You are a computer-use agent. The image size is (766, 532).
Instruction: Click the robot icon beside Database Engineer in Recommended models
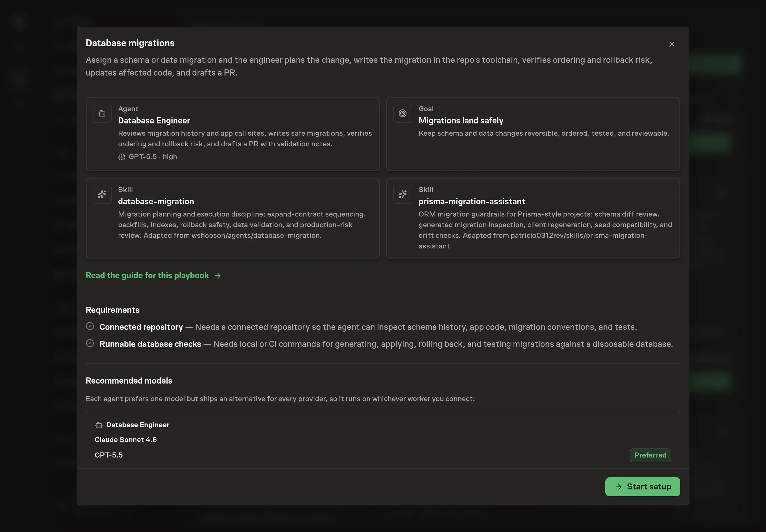[99, 425]
